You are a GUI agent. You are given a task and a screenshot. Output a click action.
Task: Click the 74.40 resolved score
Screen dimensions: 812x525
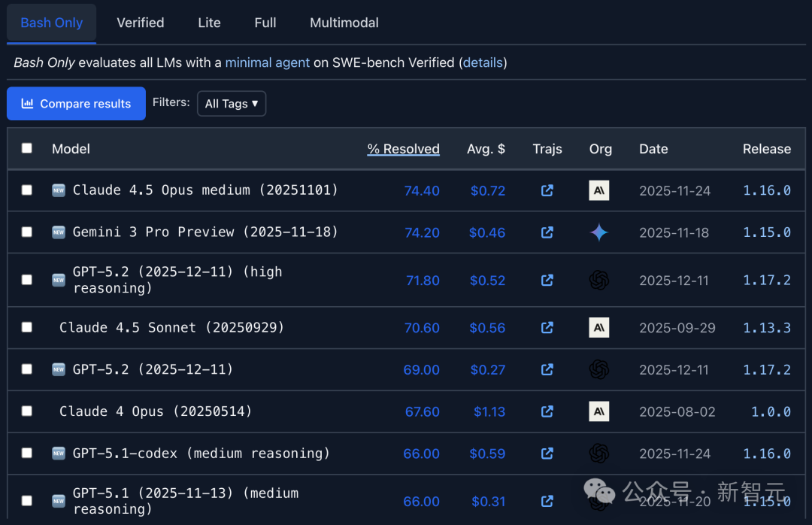(422, 191)
